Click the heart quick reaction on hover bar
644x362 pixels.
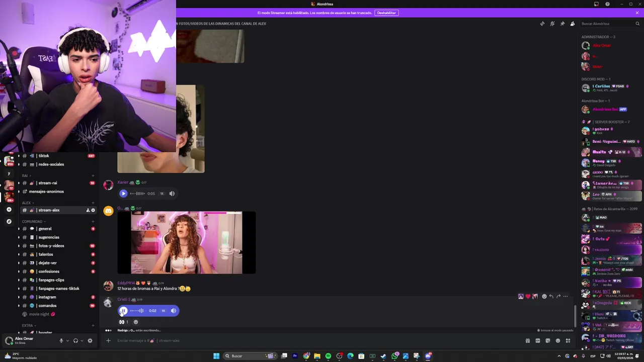coord(528,297)
